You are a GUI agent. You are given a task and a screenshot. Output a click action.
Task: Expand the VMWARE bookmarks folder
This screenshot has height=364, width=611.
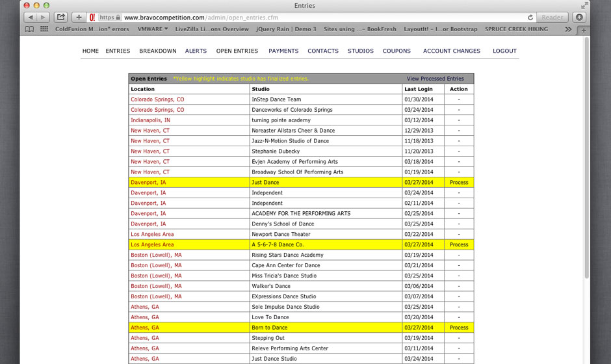pyautogui.click(x=152, y=29)
